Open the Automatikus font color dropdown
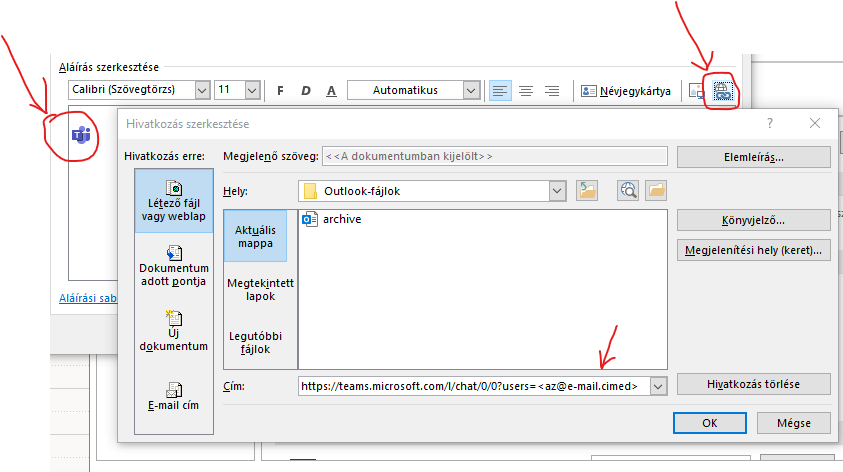The height and width of the screenshot is (472, 843). click(471, 90)
